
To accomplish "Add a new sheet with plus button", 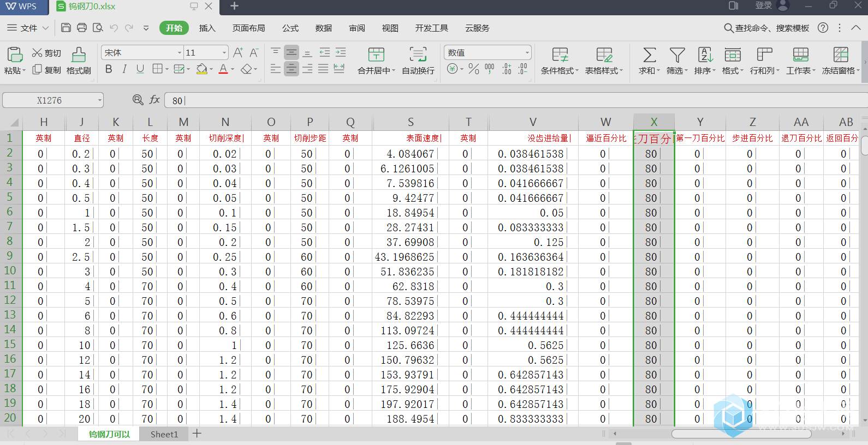I will tap(197, 434).
